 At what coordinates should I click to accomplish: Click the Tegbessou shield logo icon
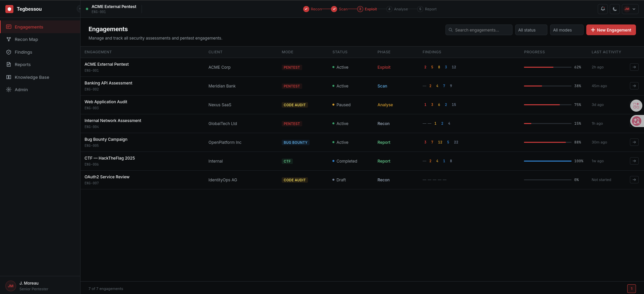[9, 9]
